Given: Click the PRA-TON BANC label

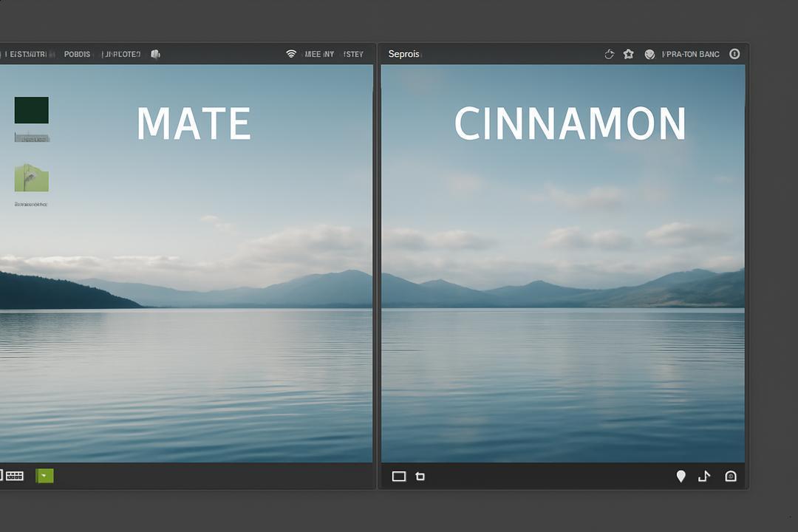Looking at the screenshot, I should click(x=691, y=54).
